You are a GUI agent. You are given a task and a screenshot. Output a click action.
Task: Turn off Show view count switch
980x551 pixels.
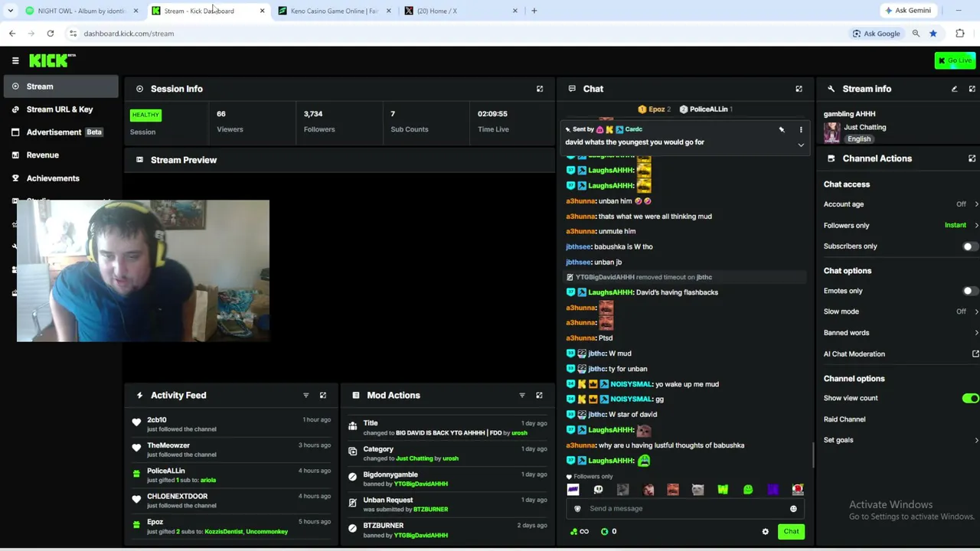[970, 398]
